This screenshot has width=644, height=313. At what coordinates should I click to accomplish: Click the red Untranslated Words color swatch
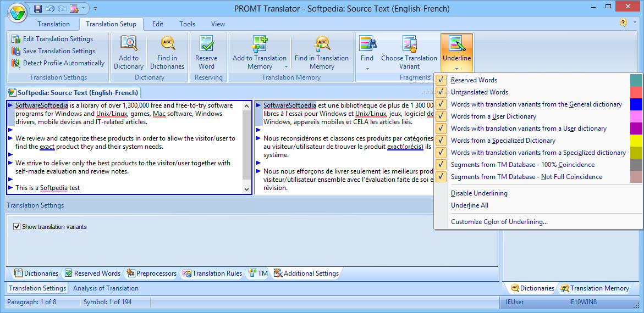point(636,92)
